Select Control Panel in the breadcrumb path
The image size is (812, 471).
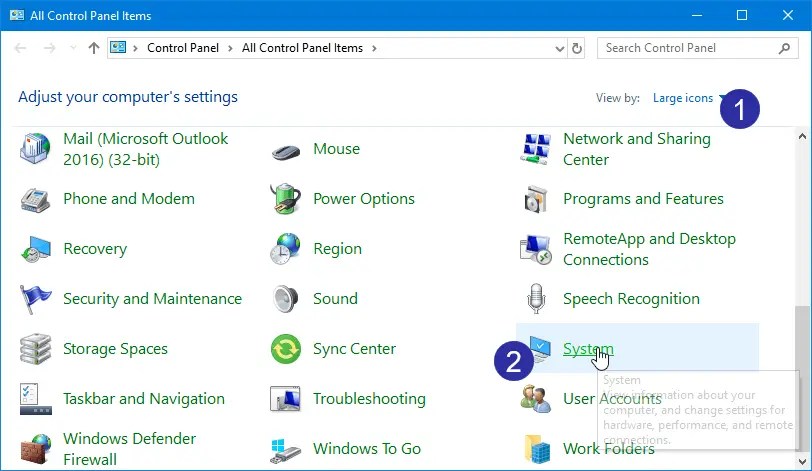coord(180,48)
